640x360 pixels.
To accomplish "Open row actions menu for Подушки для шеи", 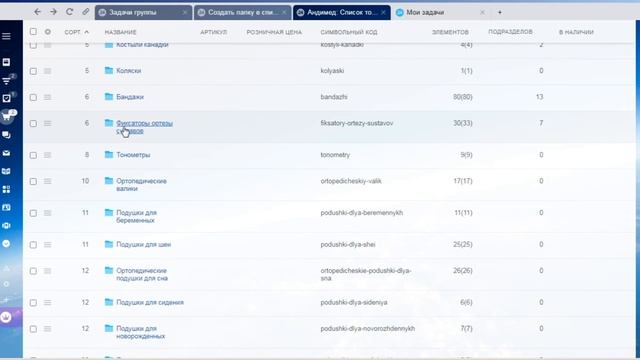I will coord(48,245).
